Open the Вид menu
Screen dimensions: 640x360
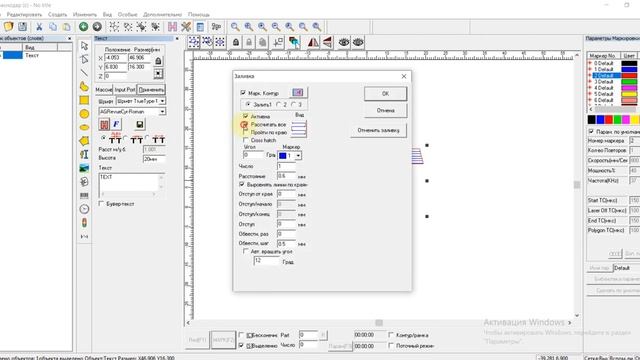[x=107, y=14]
